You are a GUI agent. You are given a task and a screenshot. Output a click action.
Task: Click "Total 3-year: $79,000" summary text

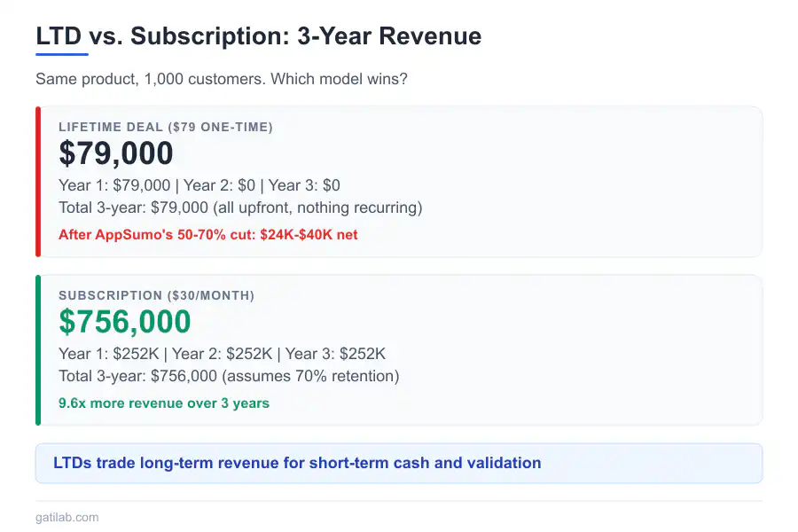[x=239, y=207]
